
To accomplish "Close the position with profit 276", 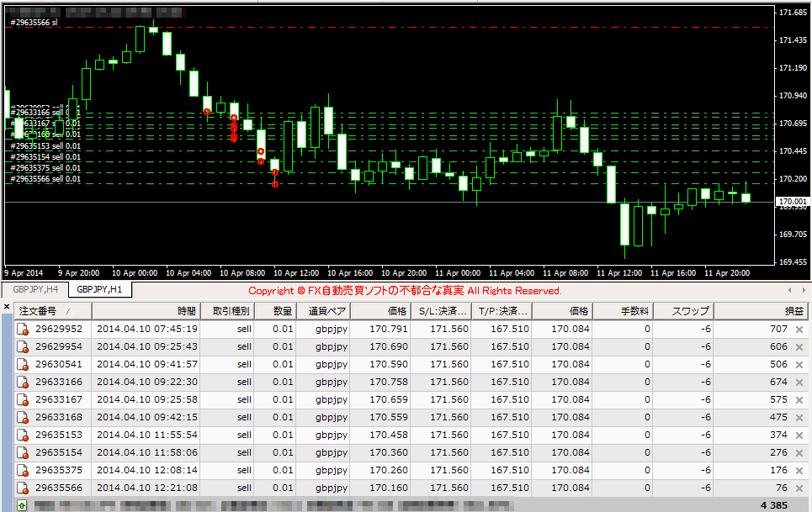I will coord(799,452).
